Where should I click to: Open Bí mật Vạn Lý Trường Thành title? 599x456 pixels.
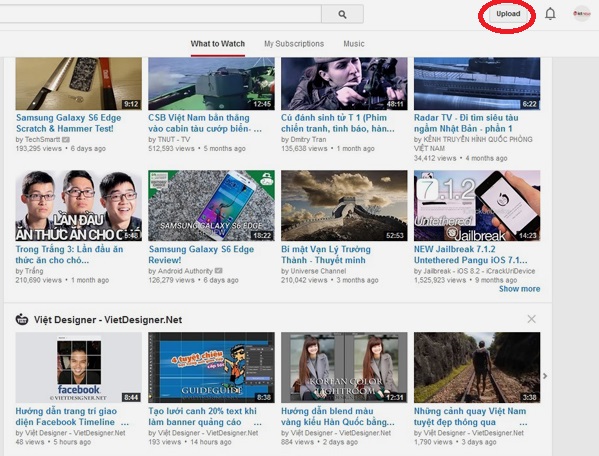click(326, 254)
